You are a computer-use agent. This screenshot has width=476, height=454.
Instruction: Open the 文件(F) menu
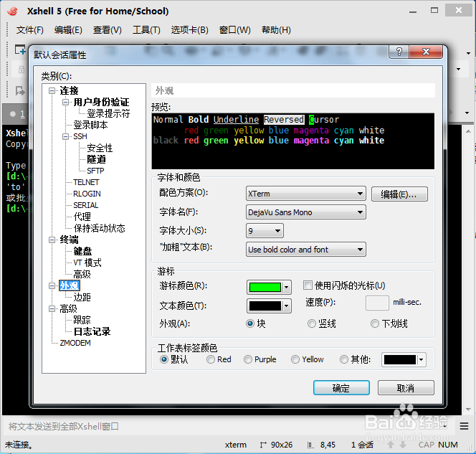30,30
